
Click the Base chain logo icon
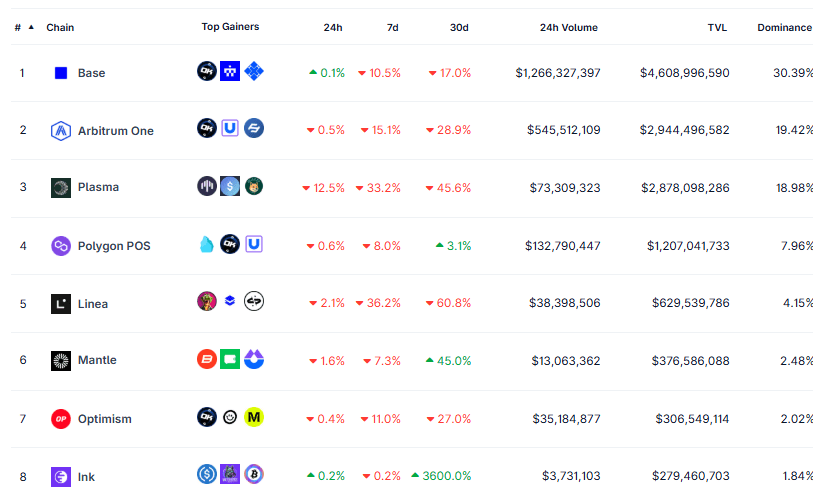pyautogui.click(x=61, y=73)
